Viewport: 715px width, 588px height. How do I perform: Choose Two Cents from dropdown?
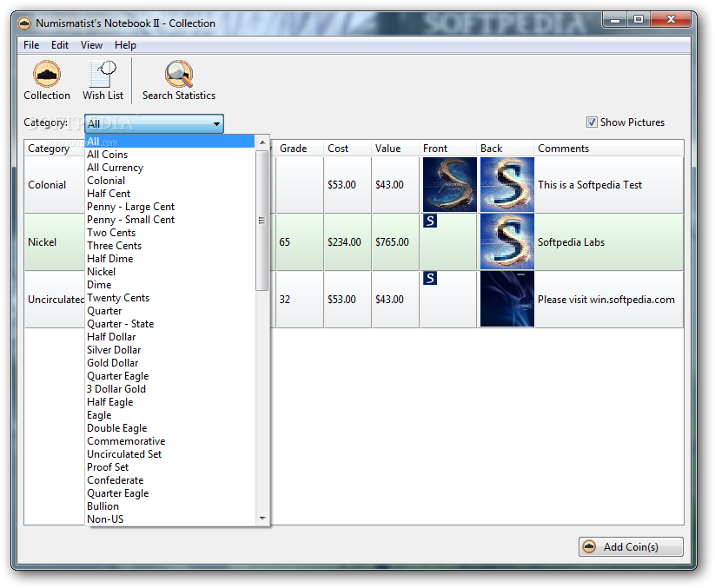click(169, 233)
